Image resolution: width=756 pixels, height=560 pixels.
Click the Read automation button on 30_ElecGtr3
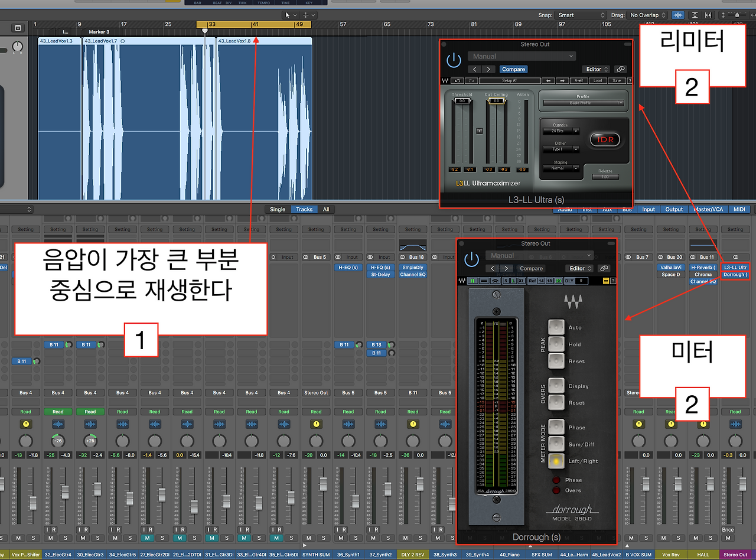[90, 412]
